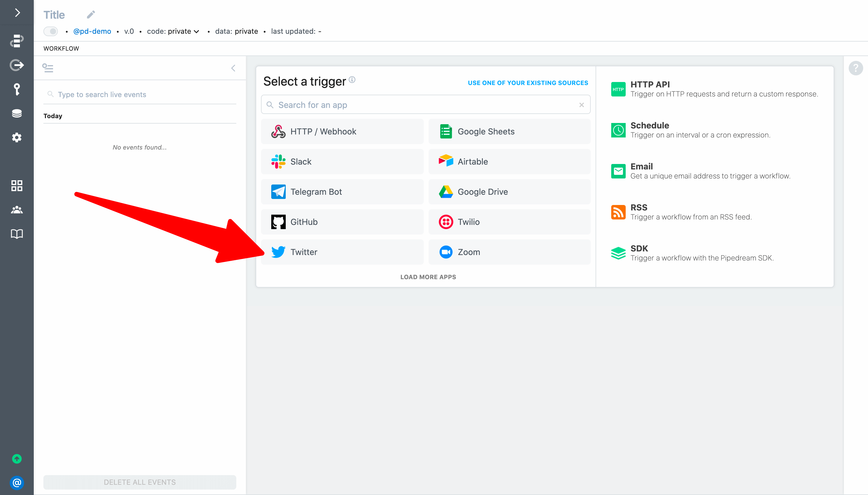Click the WORKFLOW tab
The width and height of the screenshot is (868, 495).
click(x=61, y=48)
